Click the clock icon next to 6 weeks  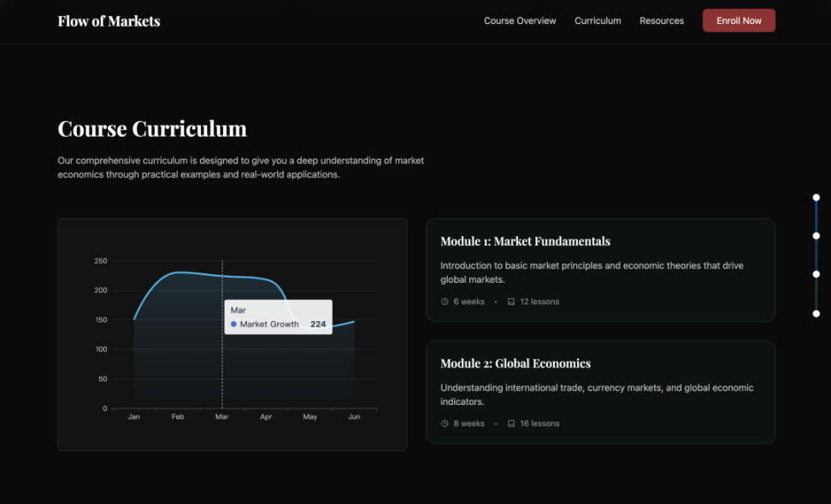coord(445,302)
